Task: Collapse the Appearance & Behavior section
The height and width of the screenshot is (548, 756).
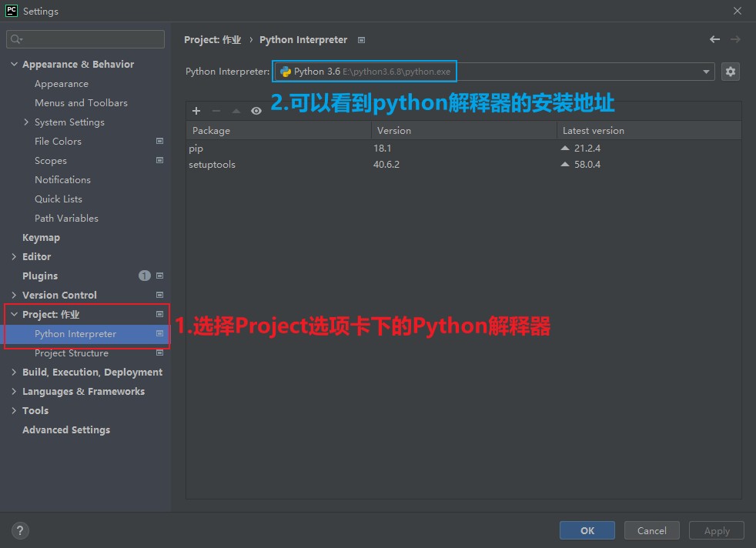Action: [x=14, y=64]
